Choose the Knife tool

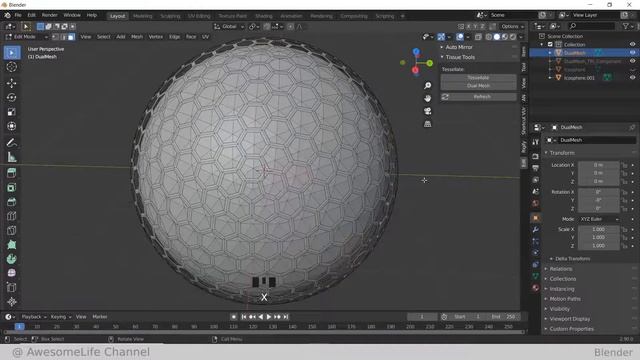pos(12,231)
